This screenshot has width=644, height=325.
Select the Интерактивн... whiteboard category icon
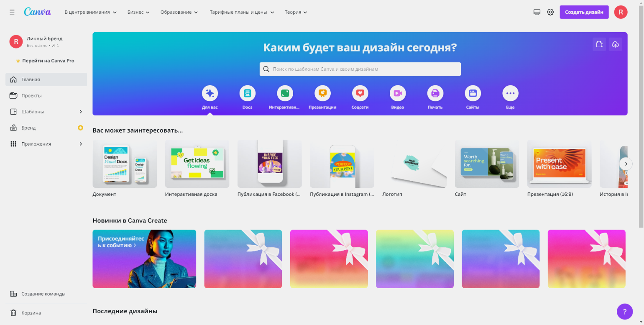coord(285,93)
